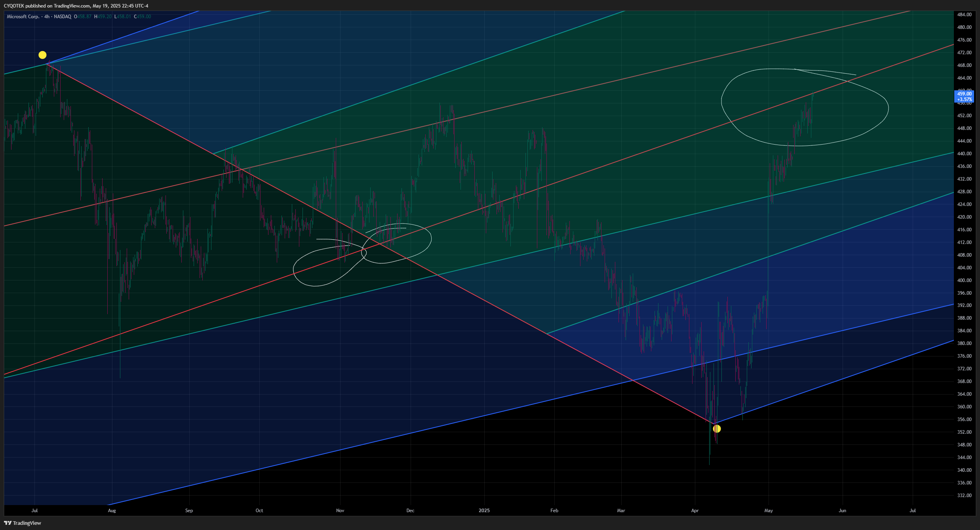Click the 428.00 price axis label
Viewport: 980px width, 530px height.
tap(964, 192)
